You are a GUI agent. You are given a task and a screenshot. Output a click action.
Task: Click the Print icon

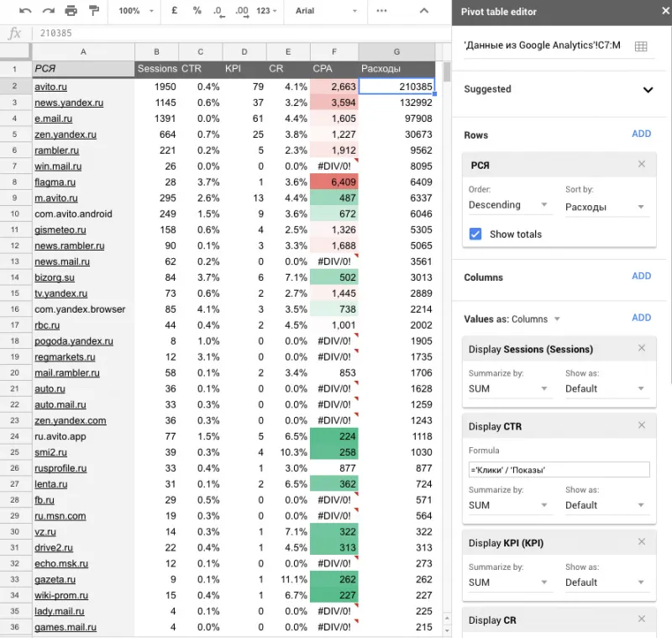(x=71, y=11)
